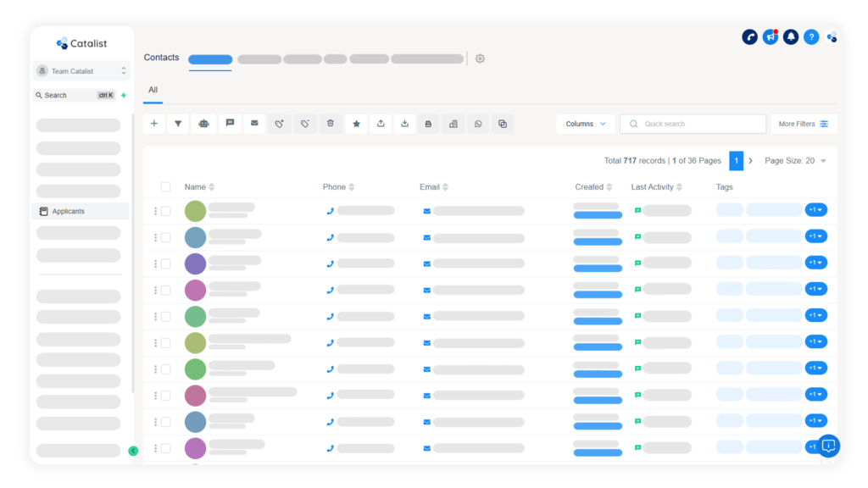Click the Quick search field
The width and height of the screenshot is (868, 488).
pos(693,124)
